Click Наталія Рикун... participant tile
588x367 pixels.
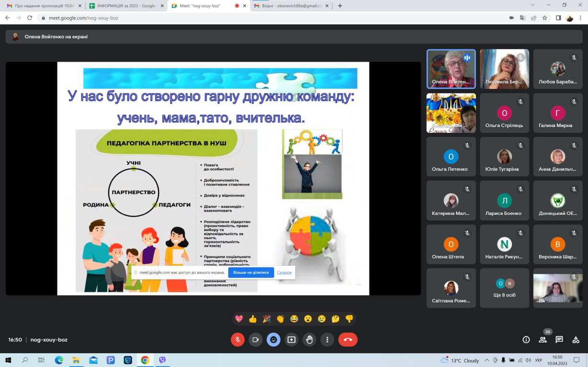coord(504,244)
